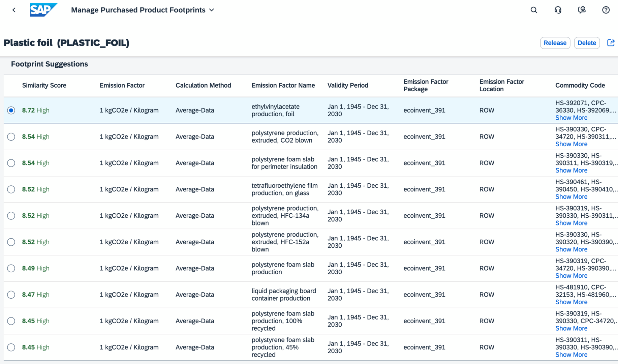The width and height of the screenshot is (618, 364).
Task: Click Emission Factor Location column header
Action: pos(502,85)
